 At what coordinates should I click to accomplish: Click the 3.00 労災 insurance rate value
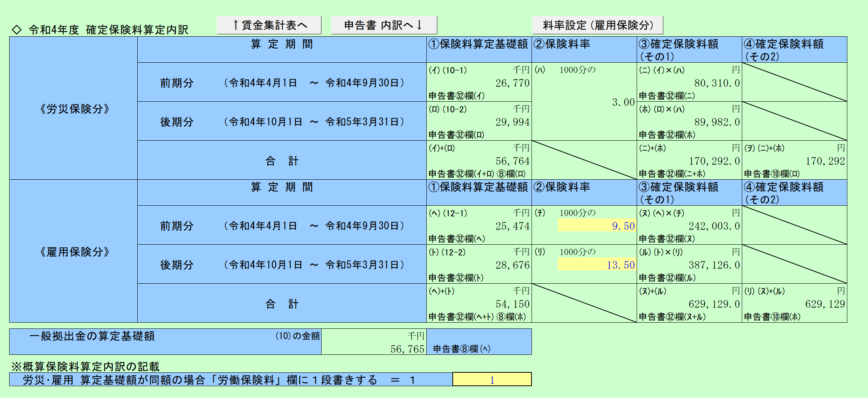(623, 102)
